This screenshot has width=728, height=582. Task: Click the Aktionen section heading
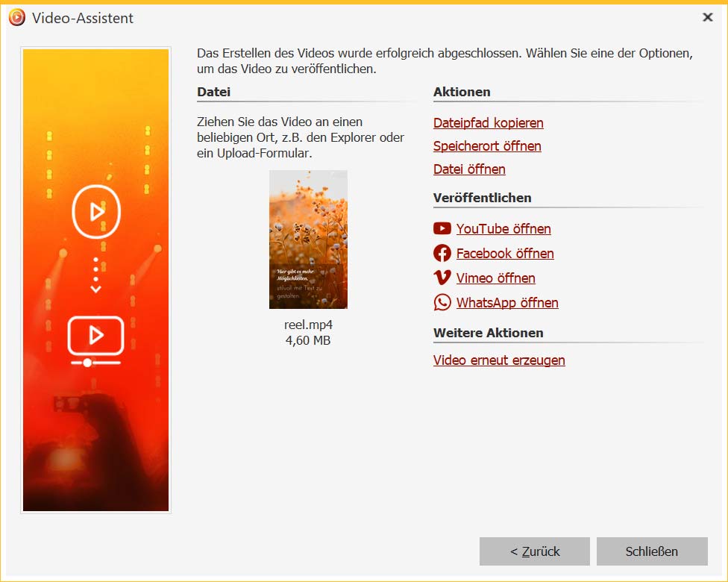point(462,92)
